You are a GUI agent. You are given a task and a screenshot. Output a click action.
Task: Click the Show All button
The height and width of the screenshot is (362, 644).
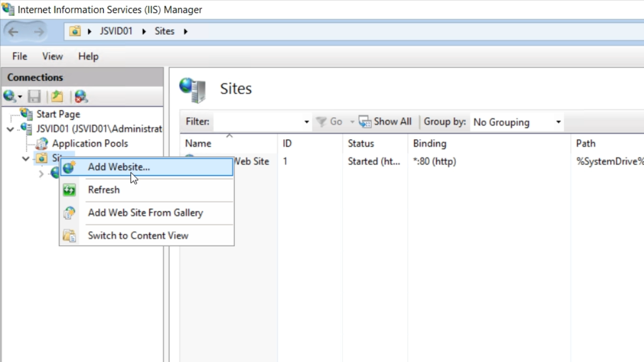pyautogui.click(x=385, y=122)
